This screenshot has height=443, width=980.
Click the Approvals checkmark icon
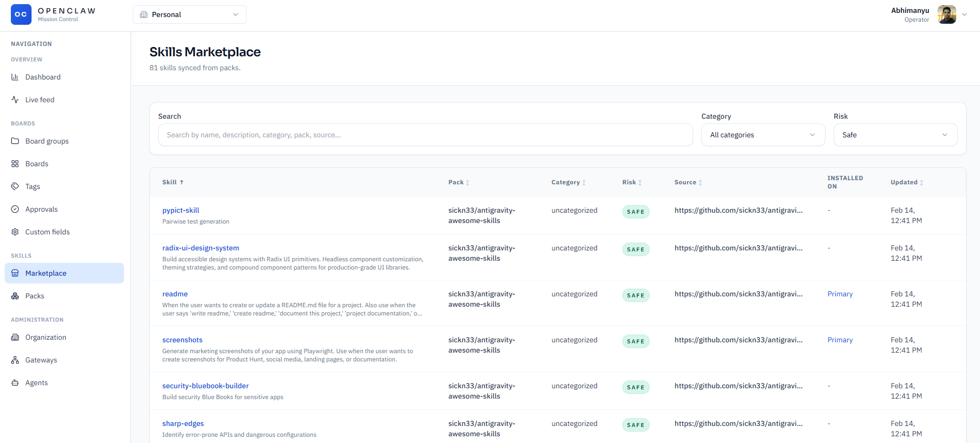coord(15,209)
